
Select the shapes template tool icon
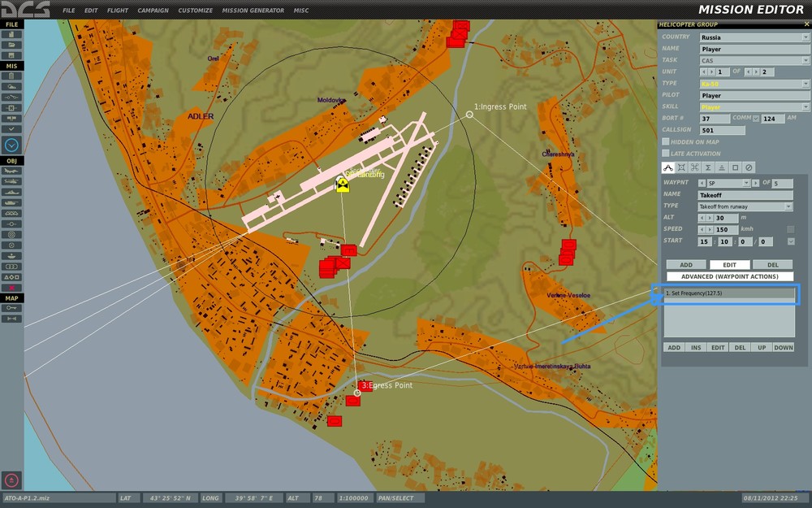[x=11, y=277]
